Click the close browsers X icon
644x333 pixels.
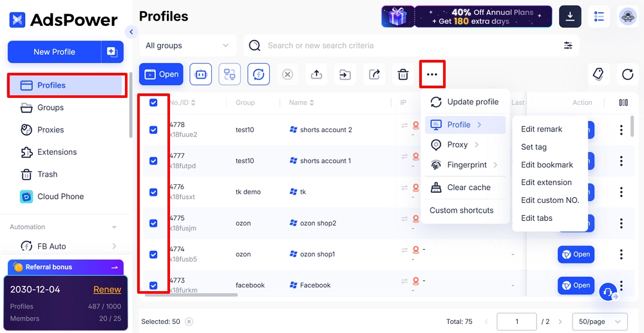pyautogui.click(x=287, y=74)
